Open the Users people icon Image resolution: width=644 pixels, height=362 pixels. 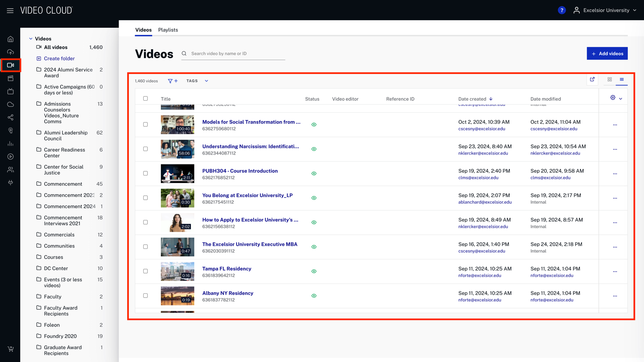[x=11, y=170]
